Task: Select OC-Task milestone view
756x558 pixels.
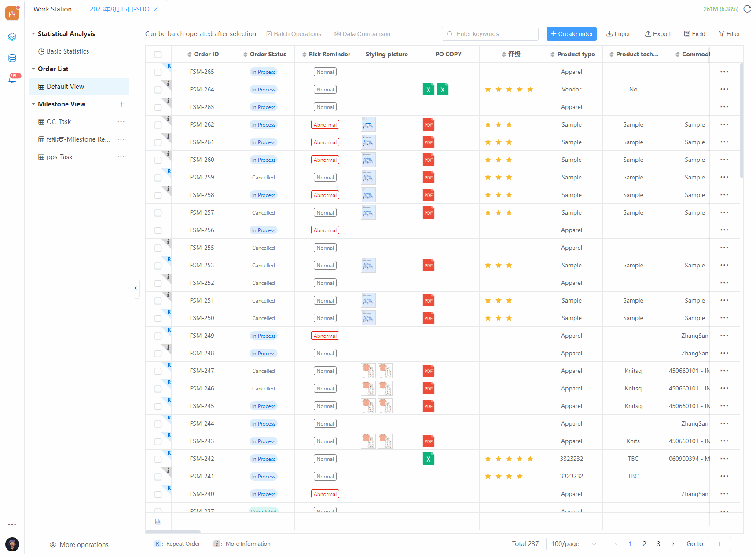Action: (59, 122)
